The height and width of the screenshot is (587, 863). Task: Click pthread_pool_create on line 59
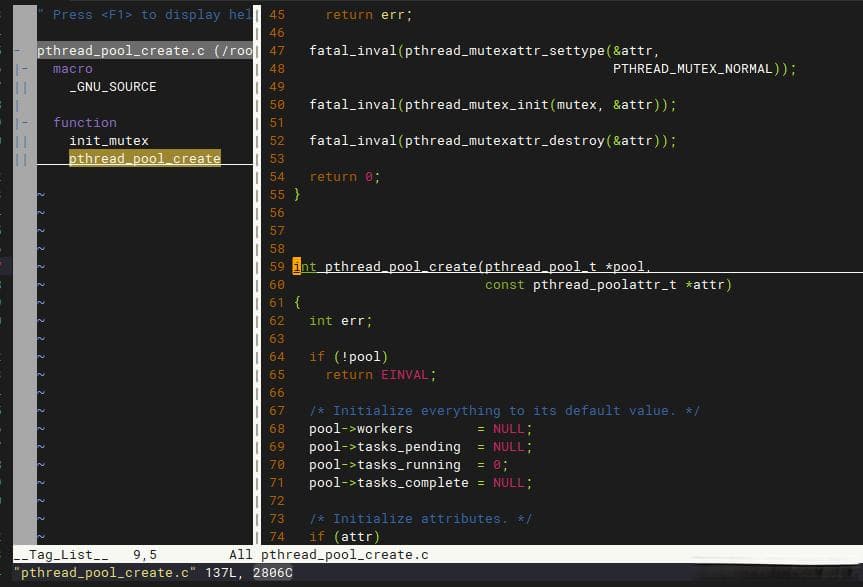[x=401, y=267]
